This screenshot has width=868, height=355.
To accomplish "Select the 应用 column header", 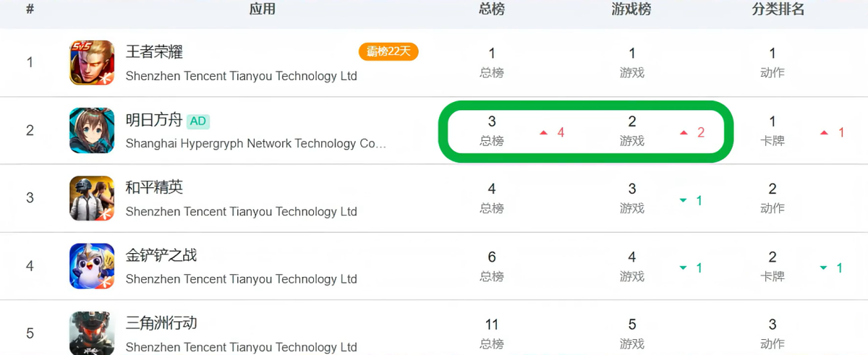I will (x=263, y=9).
